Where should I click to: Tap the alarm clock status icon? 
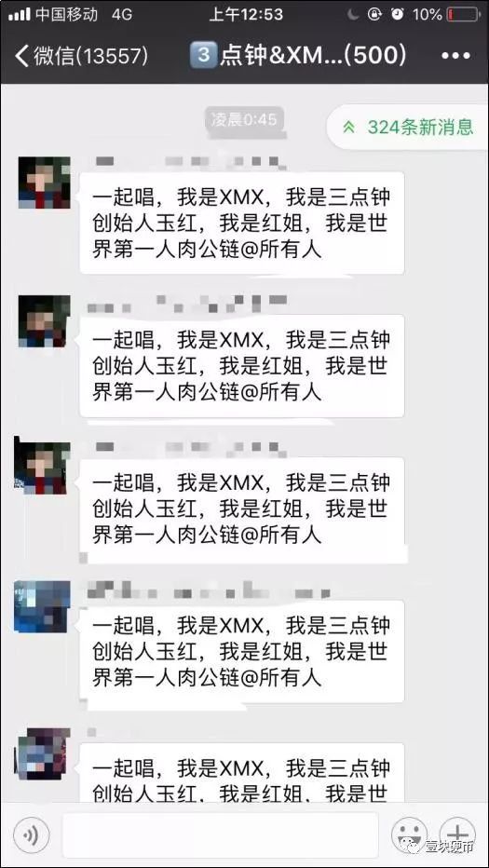pyautogui.click(x=398, y=14)
